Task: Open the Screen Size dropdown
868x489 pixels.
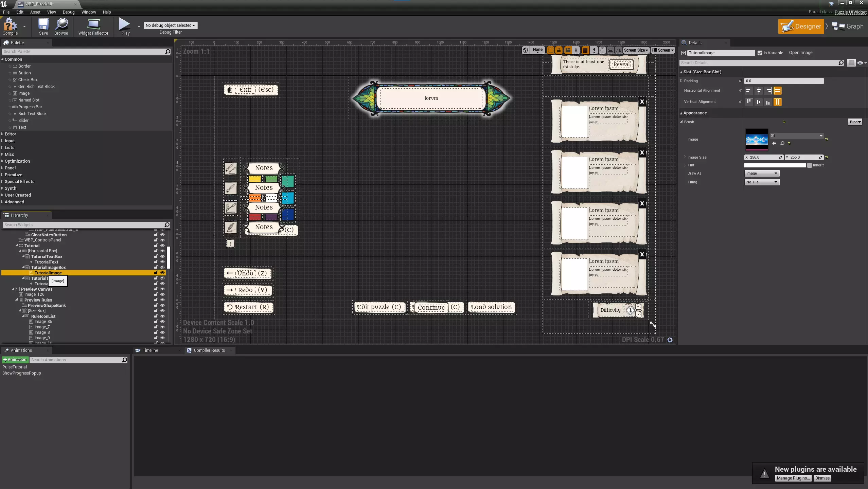Action: pyautogui.click(x=636, y=50)
